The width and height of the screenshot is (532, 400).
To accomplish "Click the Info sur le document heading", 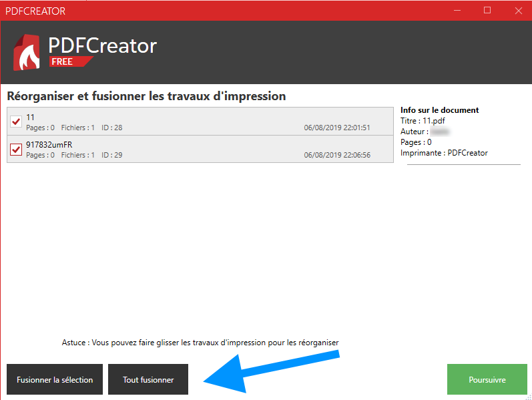I will click(439, 110).
